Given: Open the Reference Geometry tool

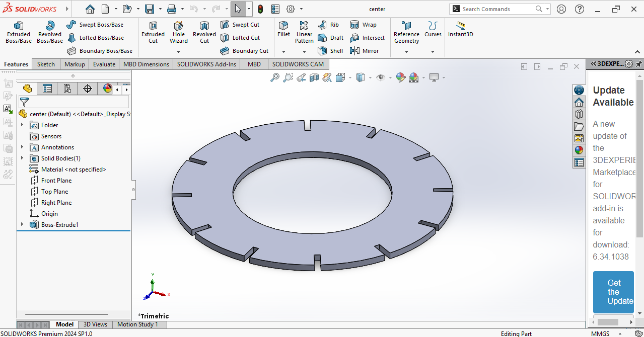Looking at the screenshot, I should (406, 32).
